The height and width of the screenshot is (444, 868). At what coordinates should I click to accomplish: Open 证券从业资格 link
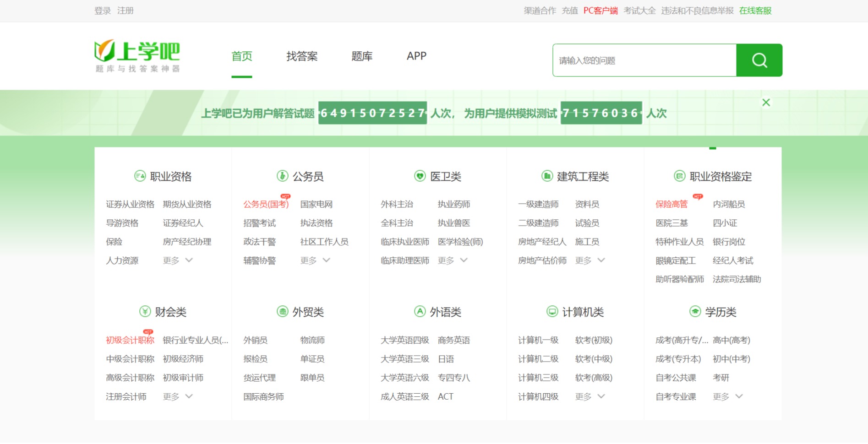click(130, 204)
